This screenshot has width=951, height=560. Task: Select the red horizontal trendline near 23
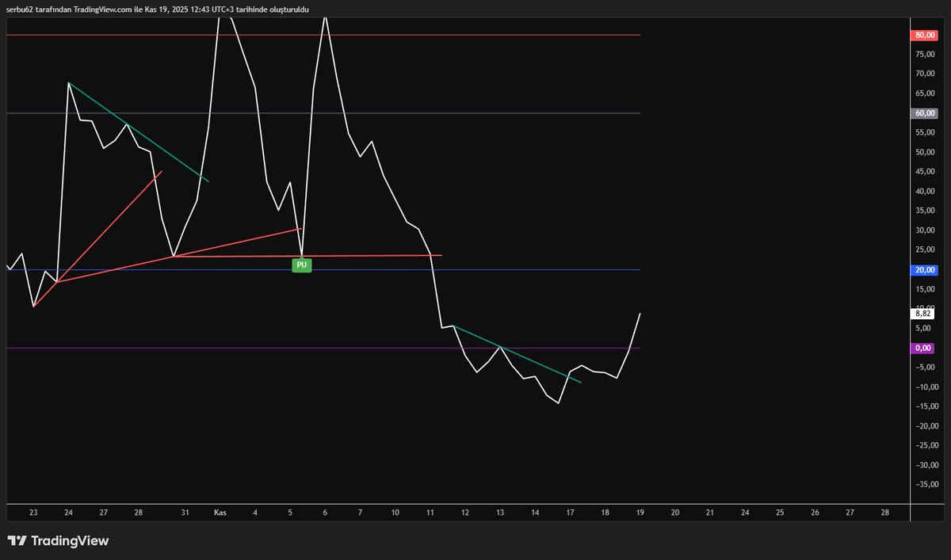pos(307,256)
